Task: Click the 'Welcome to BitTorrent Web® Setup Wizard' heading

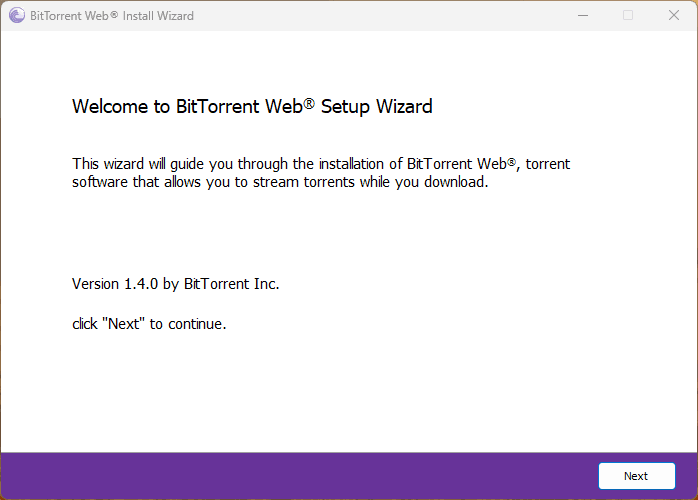Action: [252, 106]
